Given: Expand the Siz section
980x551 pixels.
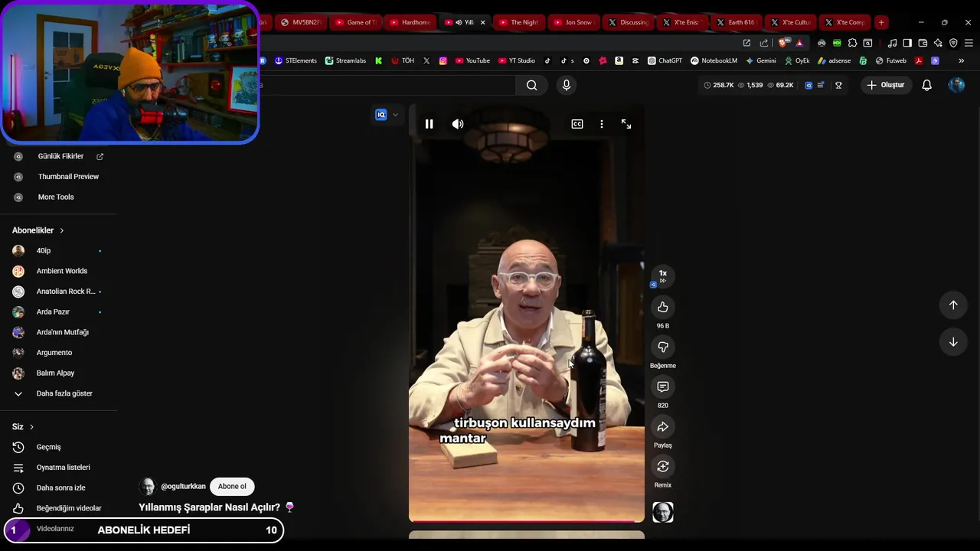Looking at the screenshot, I should (x=23, y=427).
